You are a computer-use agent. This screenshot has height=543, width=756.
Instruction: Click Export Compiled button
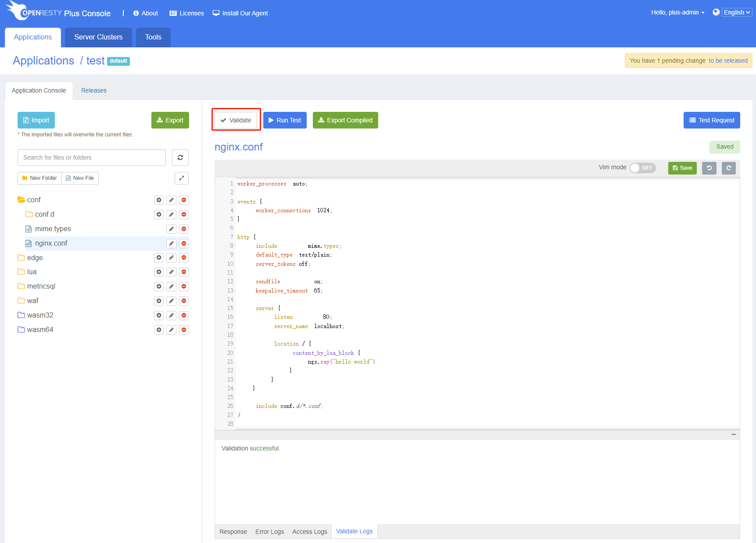point(345,120)
